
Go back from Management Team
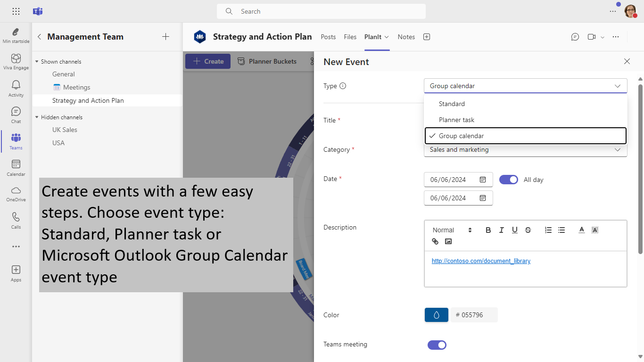pos(39,37)
